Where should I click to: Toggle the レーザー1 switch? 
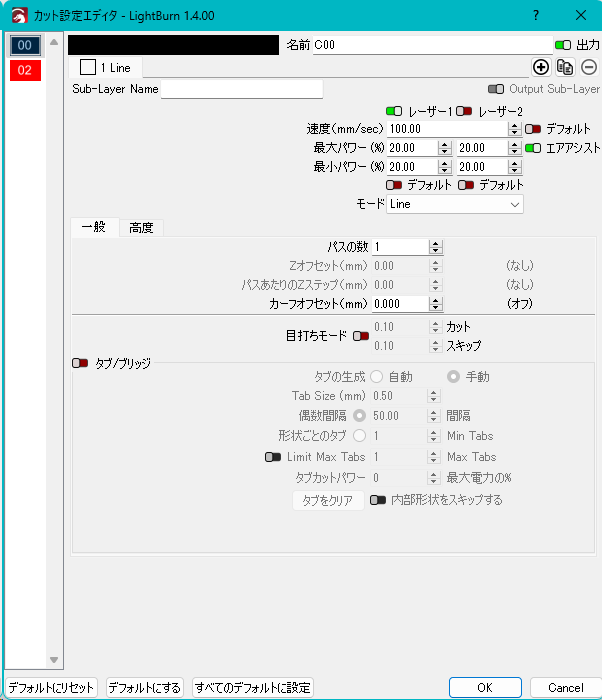(394, 111)
